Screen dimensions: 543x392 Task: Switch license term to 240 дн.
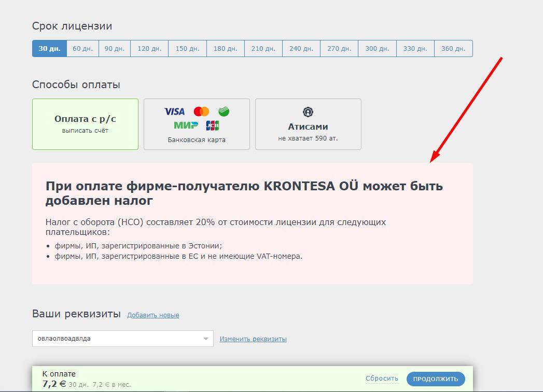(301, 49)
